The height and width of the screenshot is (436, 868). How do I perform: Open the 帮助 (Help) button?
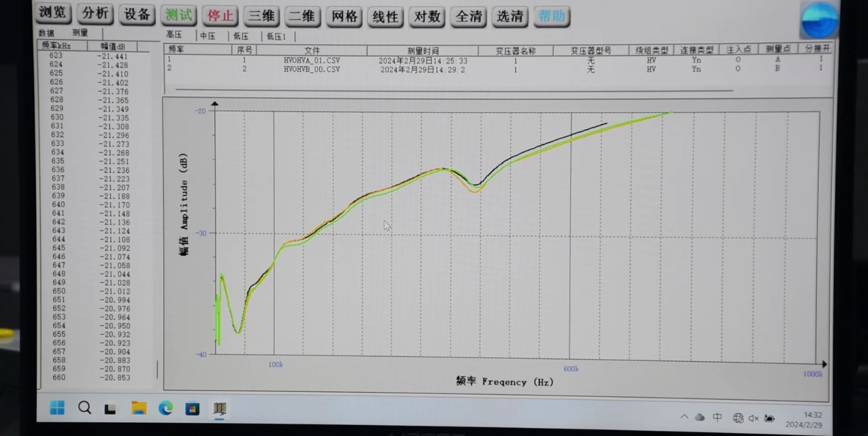pyautogui.click(x=551, y=17)
